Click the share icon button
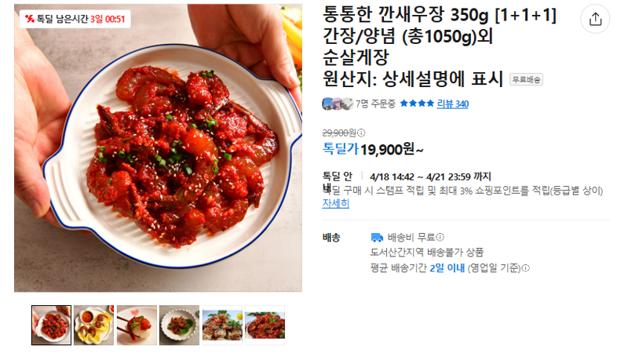Screen dimensions: 628x364 pos(595,19)
